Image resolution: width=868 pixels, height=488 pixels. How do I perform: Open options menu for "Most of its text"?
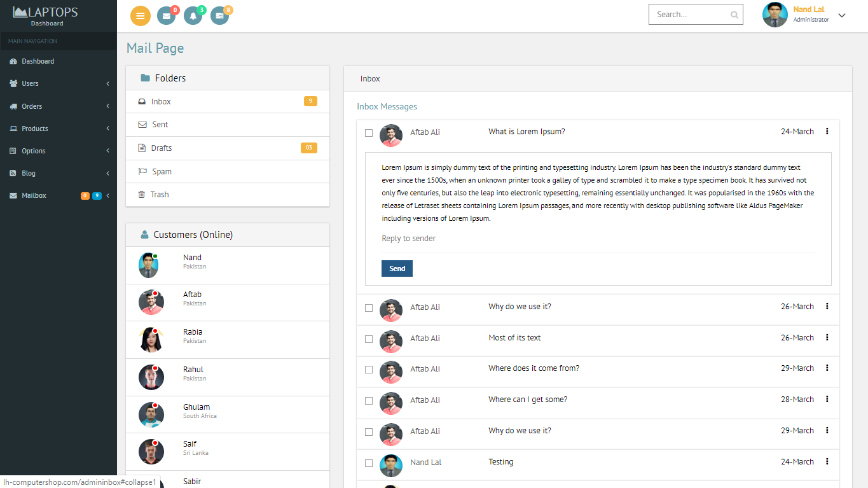tap(827, 337)
